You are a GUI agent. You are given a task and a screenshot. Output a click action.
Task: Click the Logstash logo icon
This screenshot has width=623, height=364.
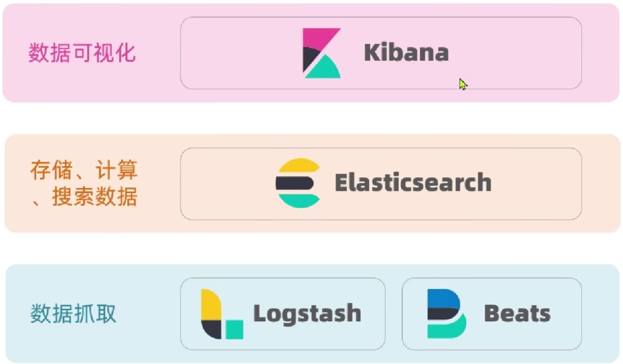pos(222,314)
